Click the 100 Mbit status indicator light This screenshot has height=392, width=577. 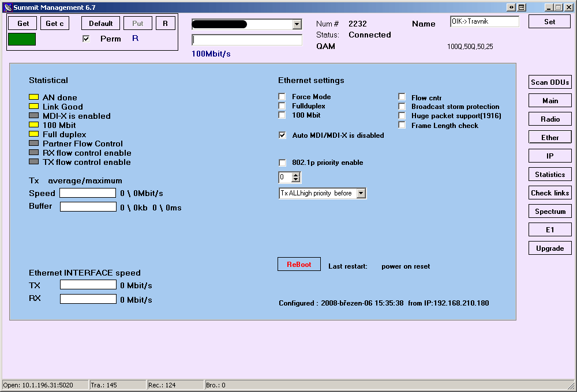point(34,125)
